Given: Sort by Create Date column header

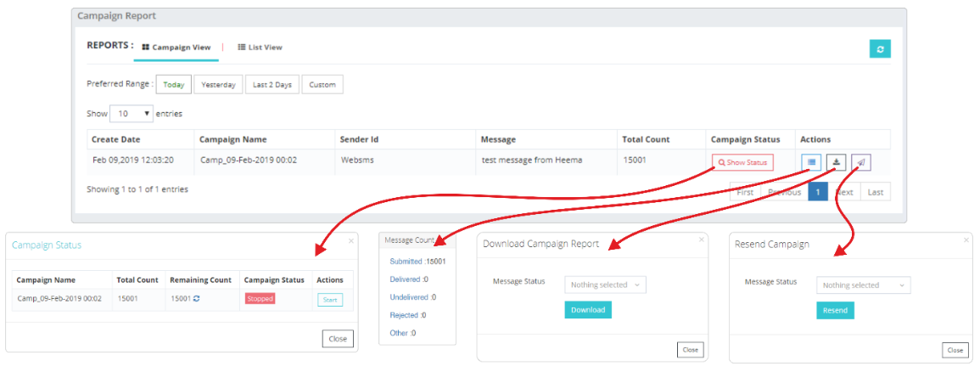Looking at the screenshot, I should [141, 138].
